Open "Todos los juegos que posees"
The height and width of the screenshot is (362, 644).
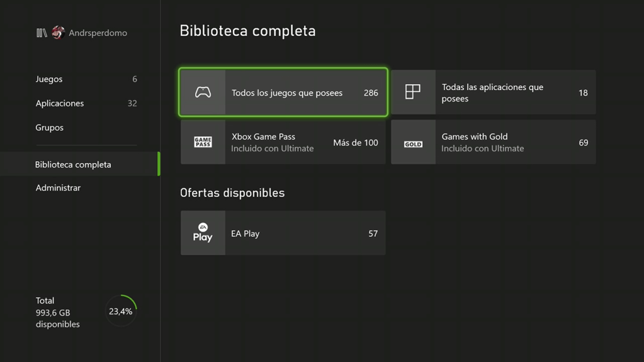point(287,93)
